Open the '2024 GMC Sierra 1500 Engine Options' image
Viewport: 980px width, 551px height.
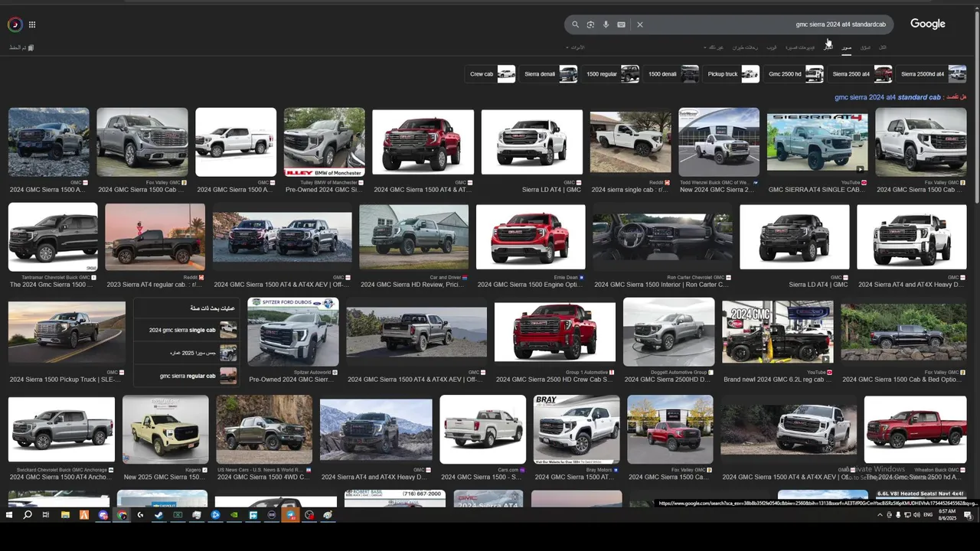[x=531, y=237]
